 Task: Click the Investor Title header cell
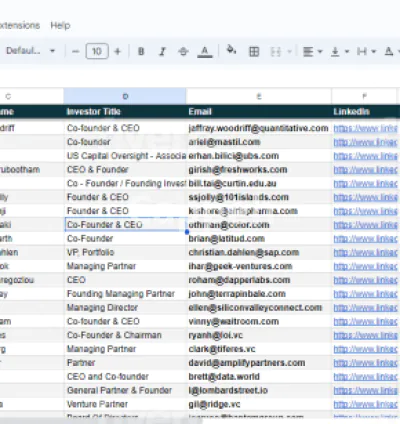(125, 112)
